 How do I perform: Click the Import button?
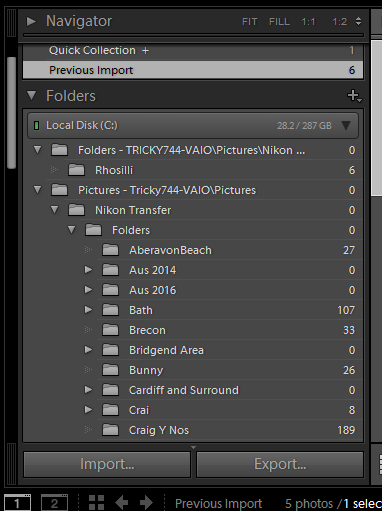tap(107, 464)
